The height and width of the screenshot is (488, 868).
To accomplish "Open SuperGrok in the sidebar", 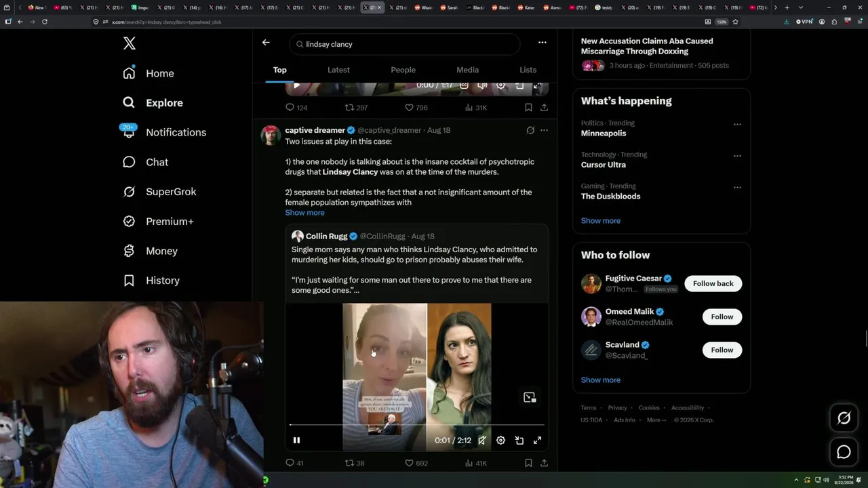I will [159, 192].
